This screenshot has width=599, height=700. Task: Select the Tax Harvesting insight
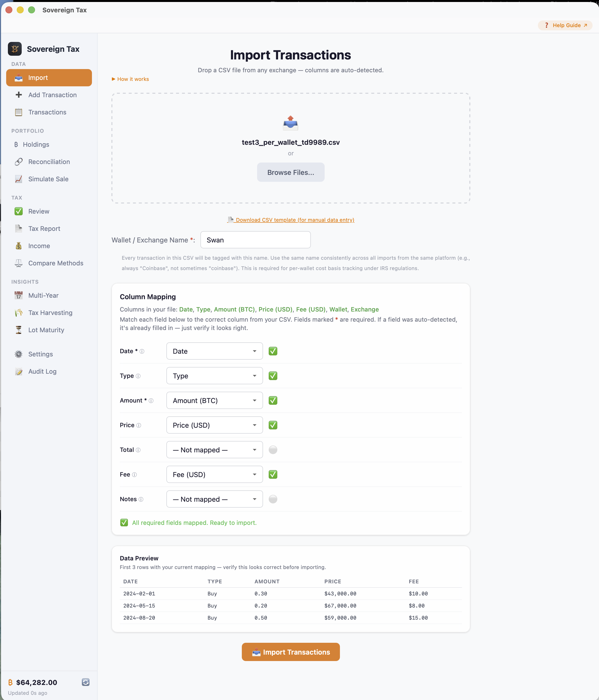click(50, 313)
